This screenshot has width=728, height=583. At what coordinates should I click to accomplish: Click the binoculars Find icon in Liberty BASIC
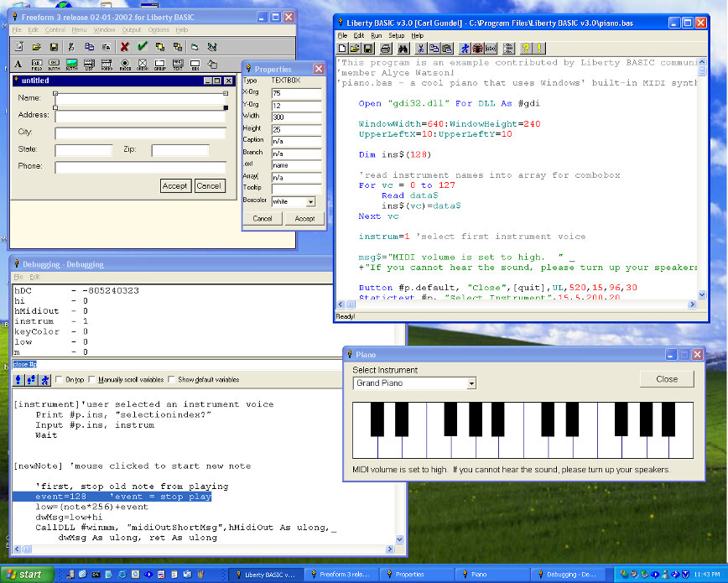[x=403, y=49]
